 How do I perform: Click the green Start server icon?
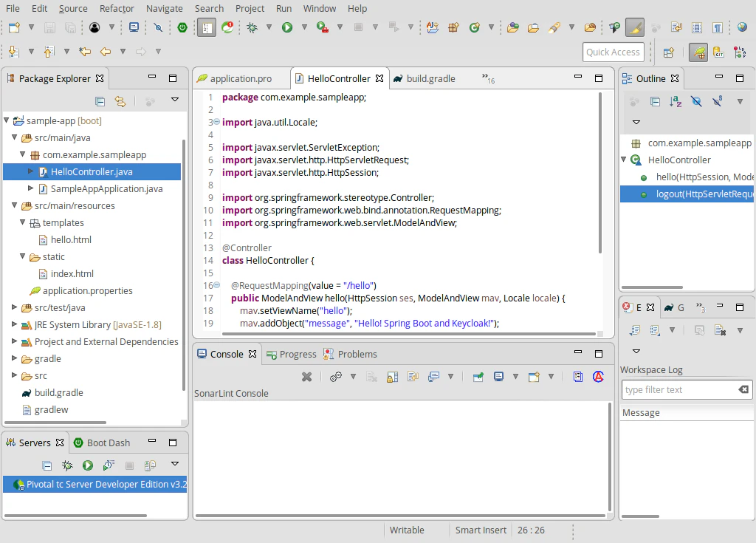pos(88,465)
